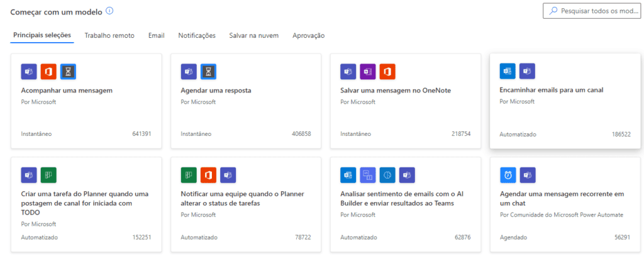Click the usage count '152251'
The height and width of the screenshot is (258, 644).
point(142,237)
